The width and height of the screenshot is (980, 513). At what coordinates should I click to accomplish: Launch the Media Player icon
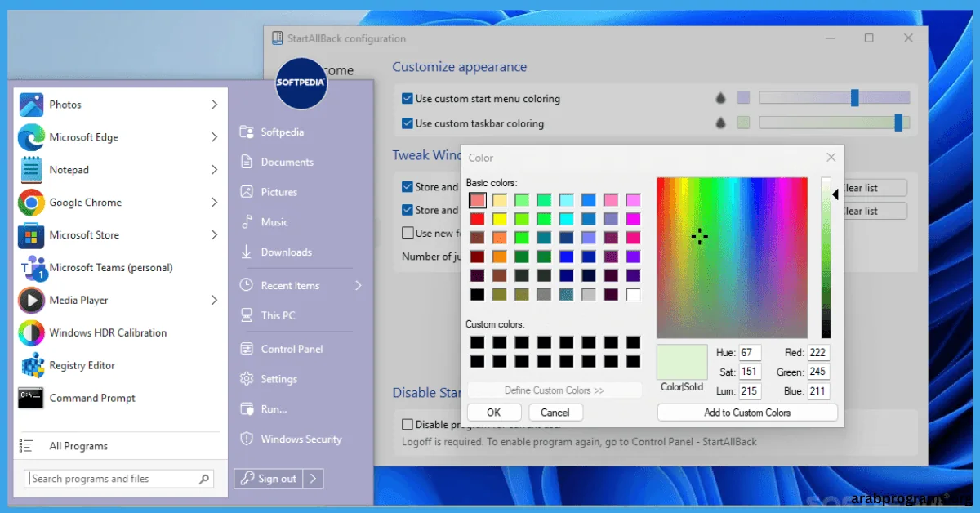[31, 301]
